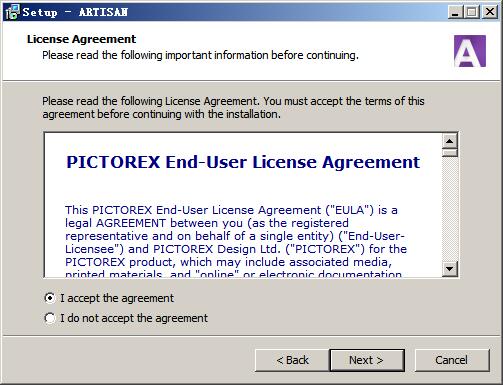Viewport: 503px width, 385px height.
Task: Click the empty scrollbar track below the thumb
Action: (x=450, y=209)
